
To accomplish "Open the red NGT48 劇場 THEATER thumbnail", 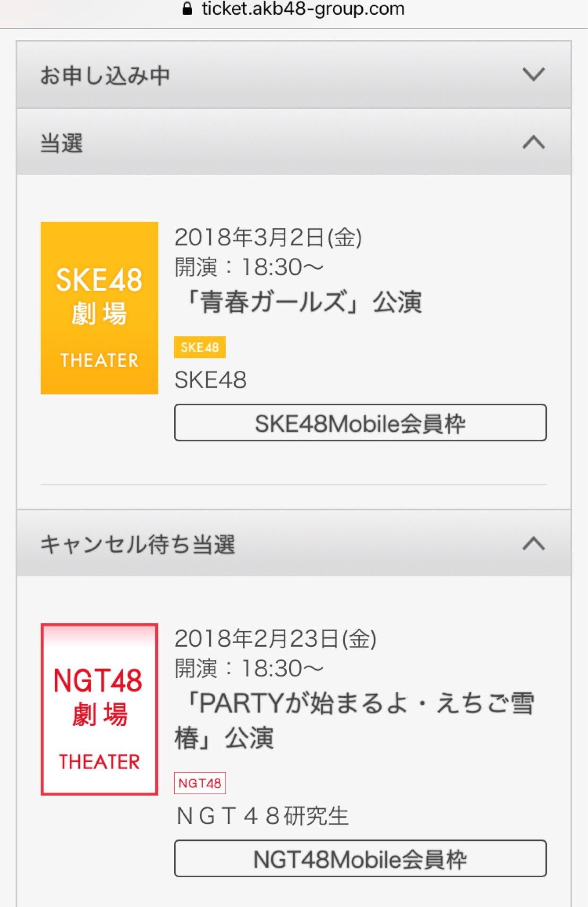I will pos(99,709).
